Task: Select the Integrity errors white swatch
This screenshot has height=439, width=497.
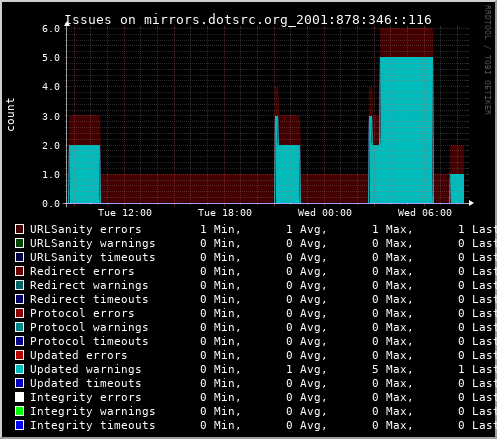Action: pyautogui.click(x=19, y=397)
